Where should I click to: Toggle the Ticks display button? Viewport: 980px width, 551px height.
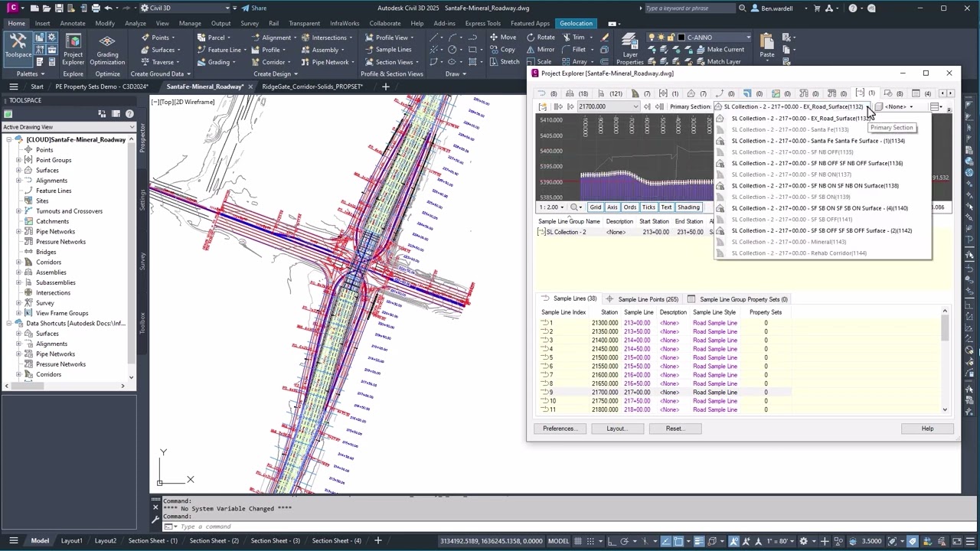tap(648, 207)
